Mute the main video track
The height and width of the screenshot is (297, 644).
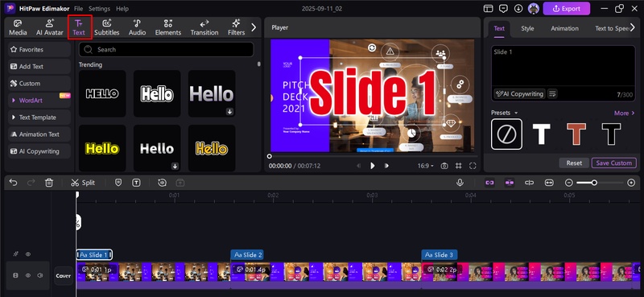click(40, 275)
